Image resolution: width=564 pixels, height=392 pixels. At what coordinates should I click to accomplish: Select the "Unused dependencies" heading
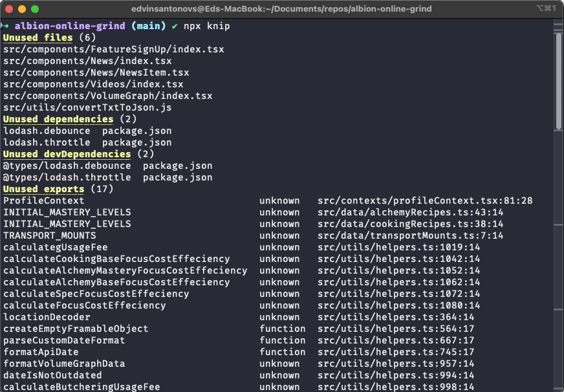pos(58,119)
